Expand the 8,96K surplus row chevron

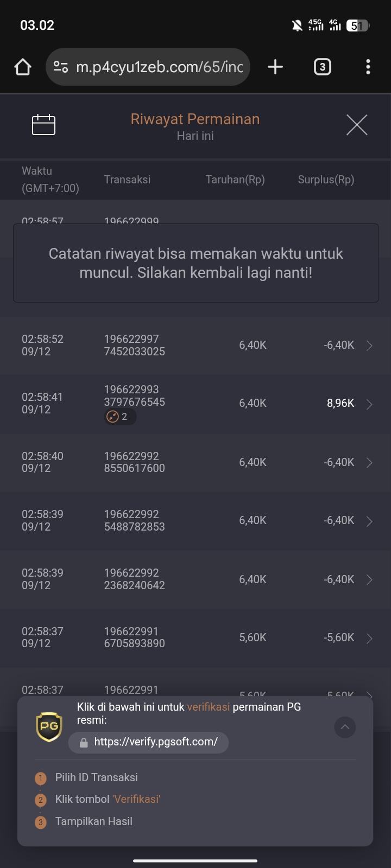[369, 404]
